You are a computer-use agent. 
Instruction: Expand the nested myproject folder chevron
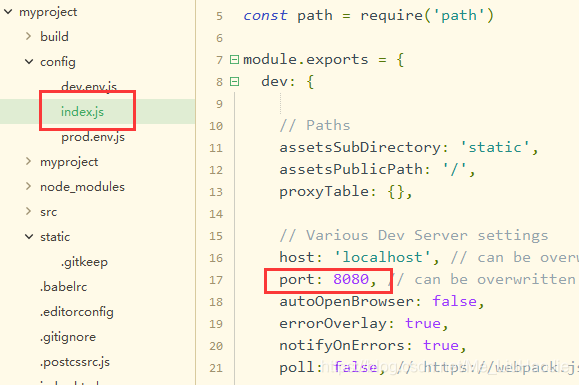28,161
